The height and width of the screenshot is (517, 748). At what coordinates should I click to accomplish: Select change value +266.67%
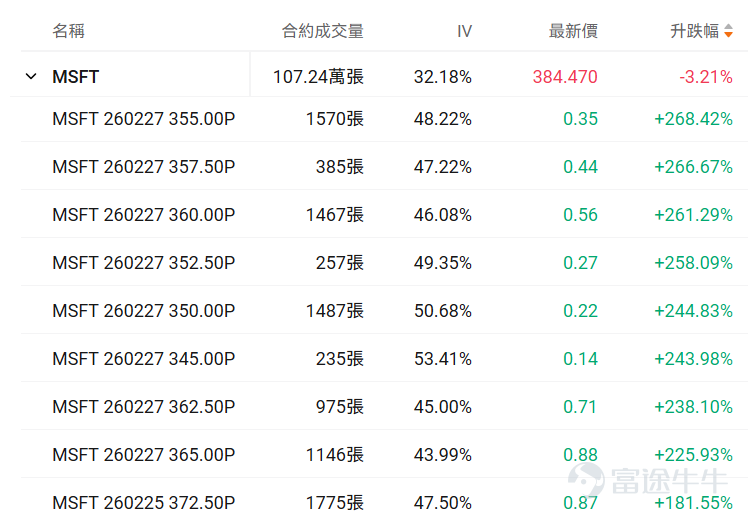pos(693,167)
